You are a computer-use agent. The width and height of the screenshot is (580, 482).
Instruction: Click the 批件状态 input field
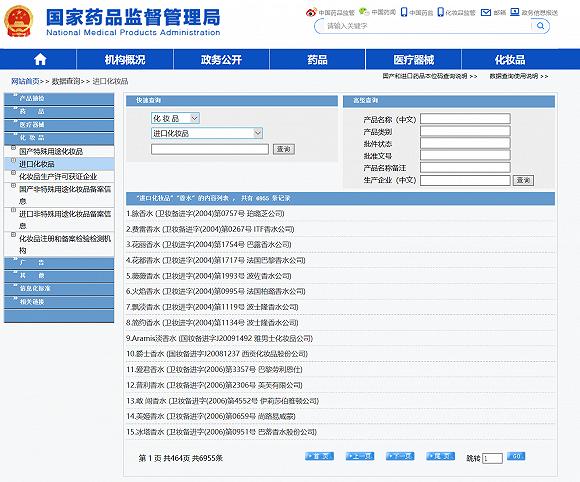click(x=465, y=143)
